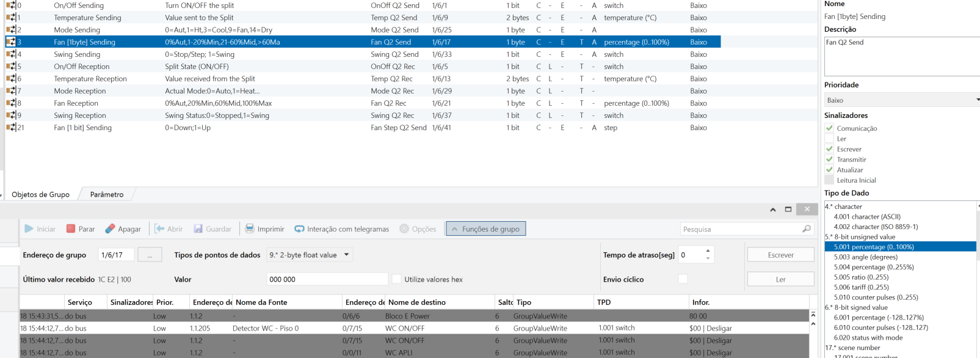The height and width of the screenshot is (358, 980).
Task: Enable the Ler flag
Action: tap(829, 139)
